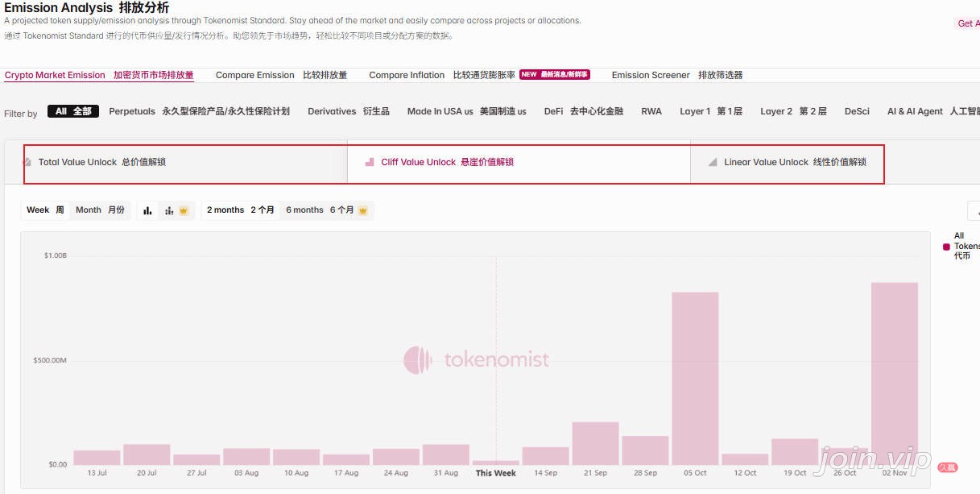
Task: Click the 28 Sep bar in chart
Action: 646,450
